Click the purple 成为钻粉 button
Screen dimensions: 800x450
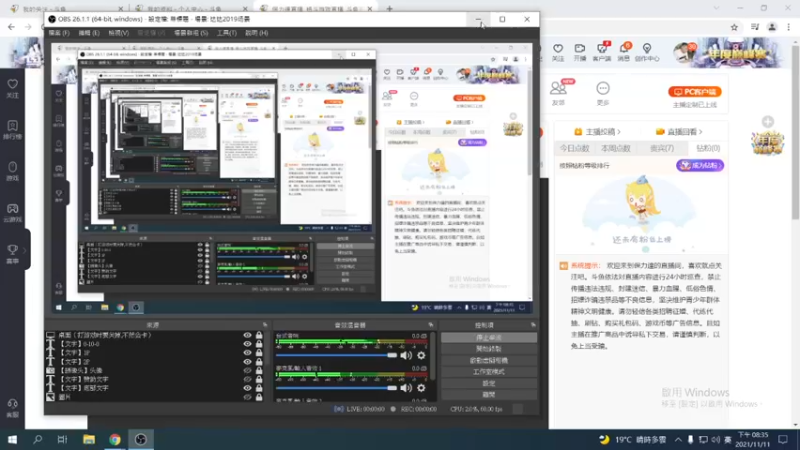pyautogui.click(x=700, y=165)
